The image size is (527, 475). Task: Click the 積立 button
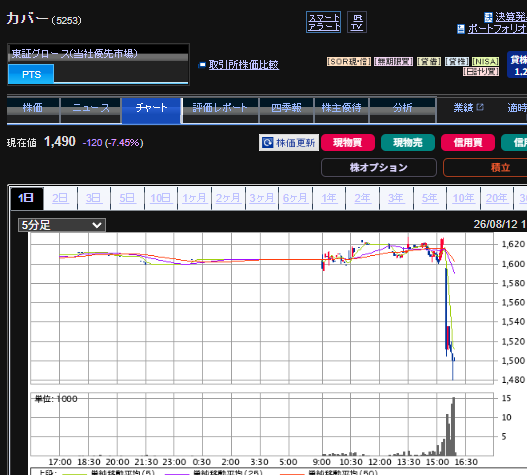point(485,167)
